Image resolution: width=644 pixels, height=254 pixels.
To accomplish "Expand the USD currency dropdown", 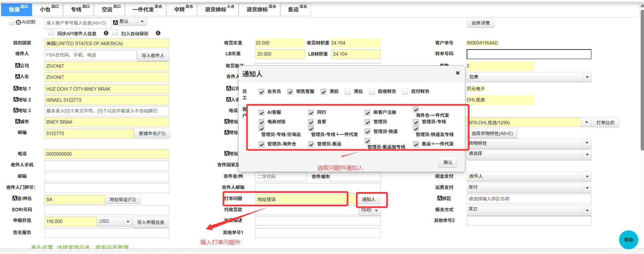I will click(x=128, y=222).
